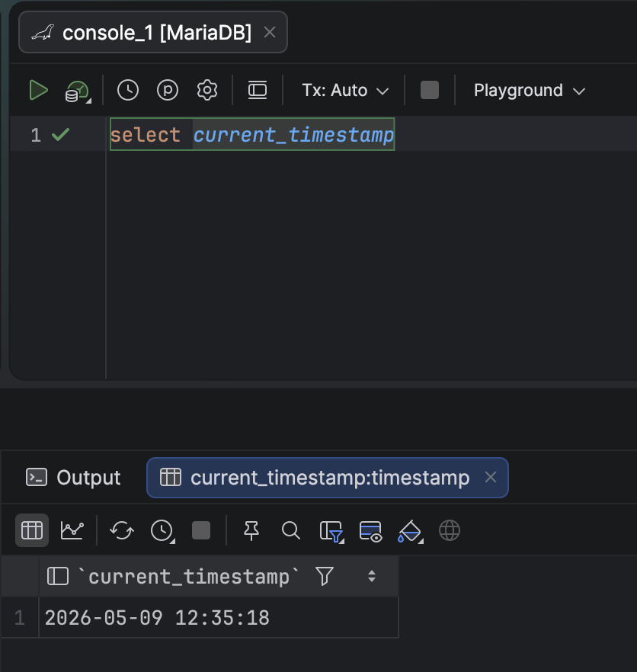
Task: Select result row number 1
Action: (x=19, y=618)
